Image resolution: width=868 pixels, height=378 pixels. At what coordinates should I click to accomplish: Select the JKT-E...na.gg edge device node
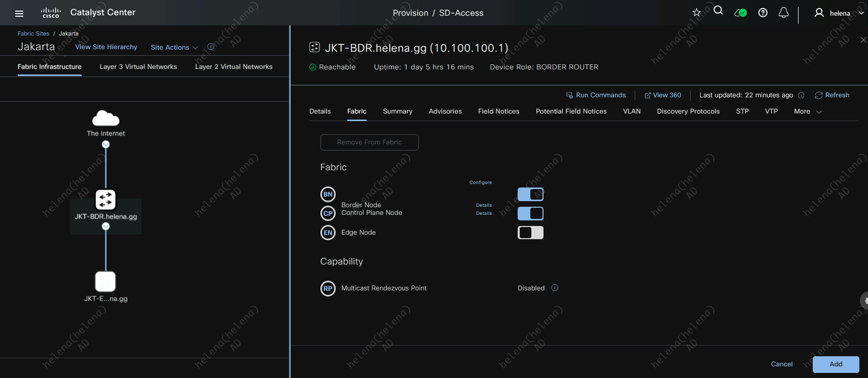click(105, 282)
